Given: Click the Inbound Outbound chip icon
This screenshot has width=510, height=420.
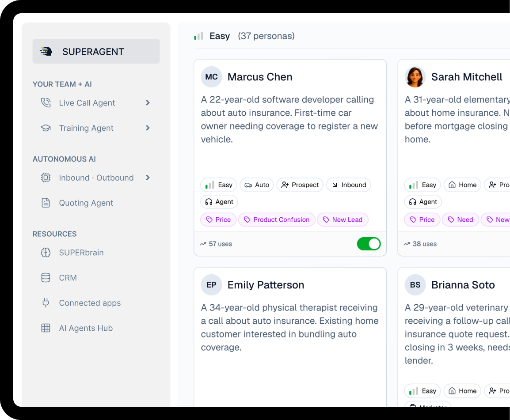Looking at the screenshot, I should (x=46, y=178).
